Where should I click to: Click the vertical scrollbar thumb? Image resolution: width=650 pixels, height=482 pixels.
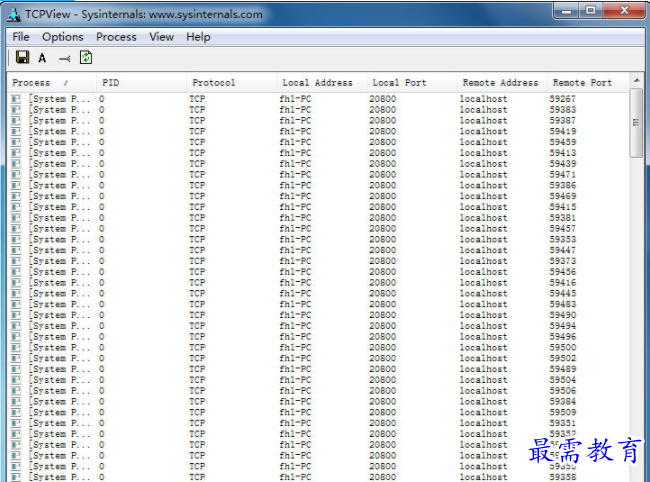(636, 123)
